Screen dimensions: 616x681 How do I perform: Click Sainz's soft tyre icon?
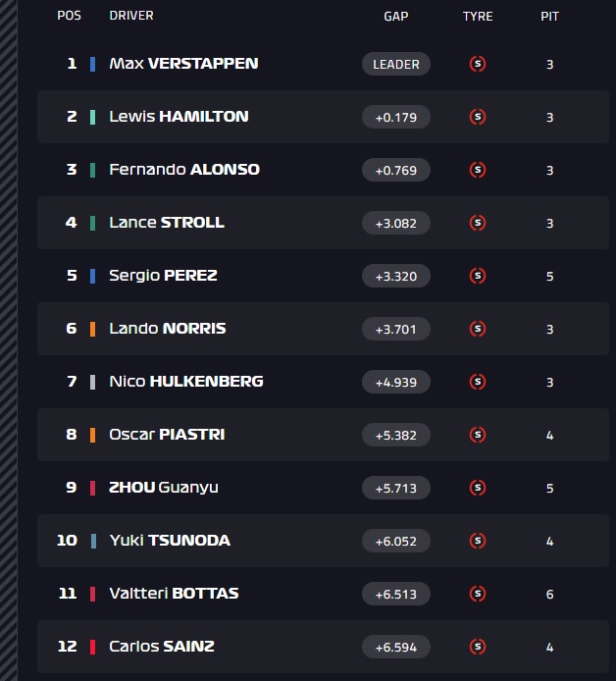(x=478, y=647)
